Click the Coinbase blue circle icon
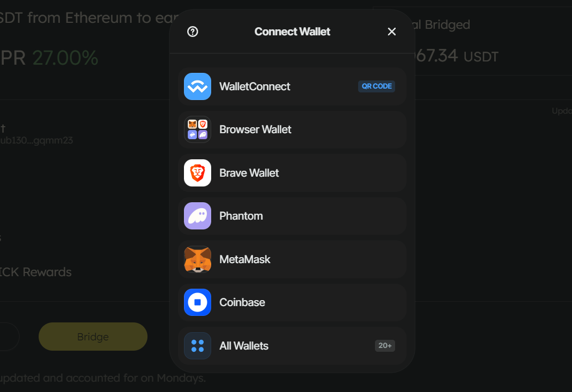The width and height of the screenshot is (572, 392). point(198,302)
